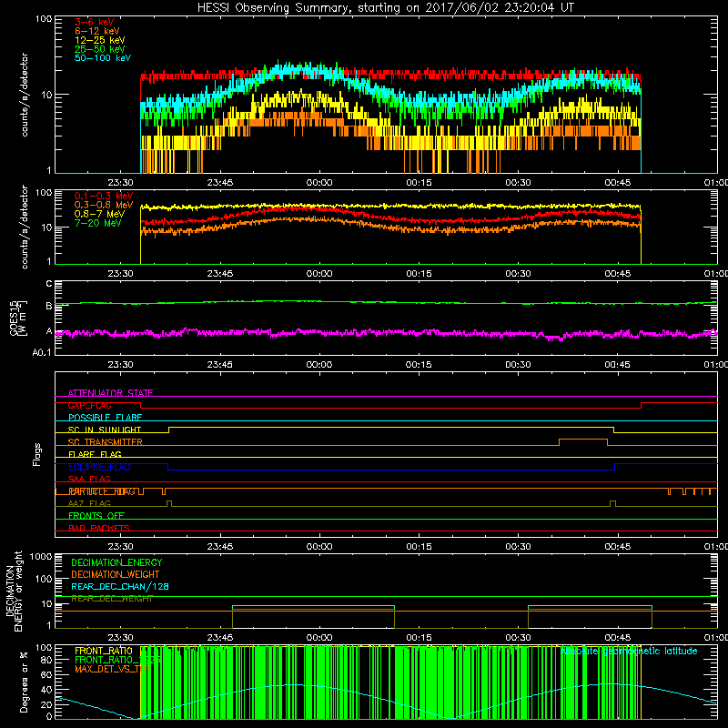Select the REAR_DEC_CHAN/128 legend label
This screenshot has height=728, width=728.
120,586
